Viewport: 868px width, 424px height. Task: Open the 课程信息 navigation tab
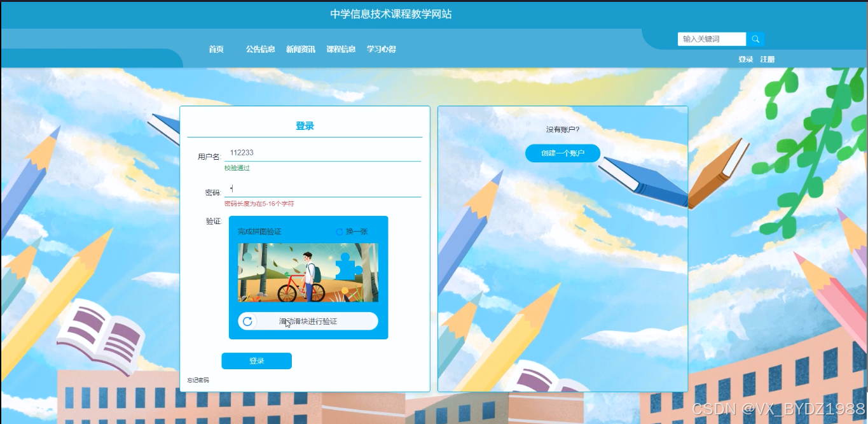tap(341, 48)
